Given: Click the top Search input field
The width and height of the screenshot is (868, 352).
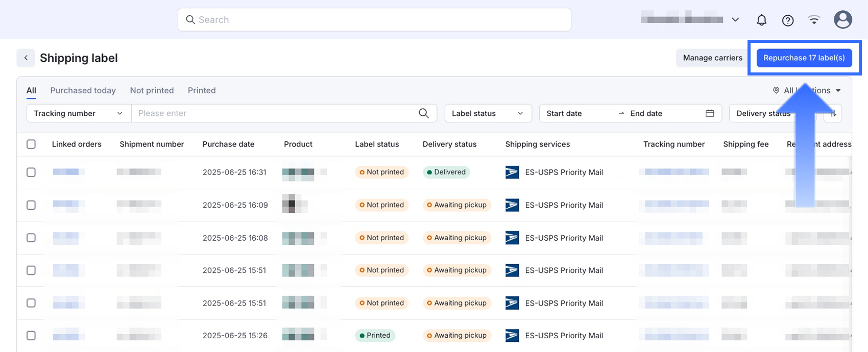Looking at the screenshot, I should pyautogui.click(x=374, y=20).
